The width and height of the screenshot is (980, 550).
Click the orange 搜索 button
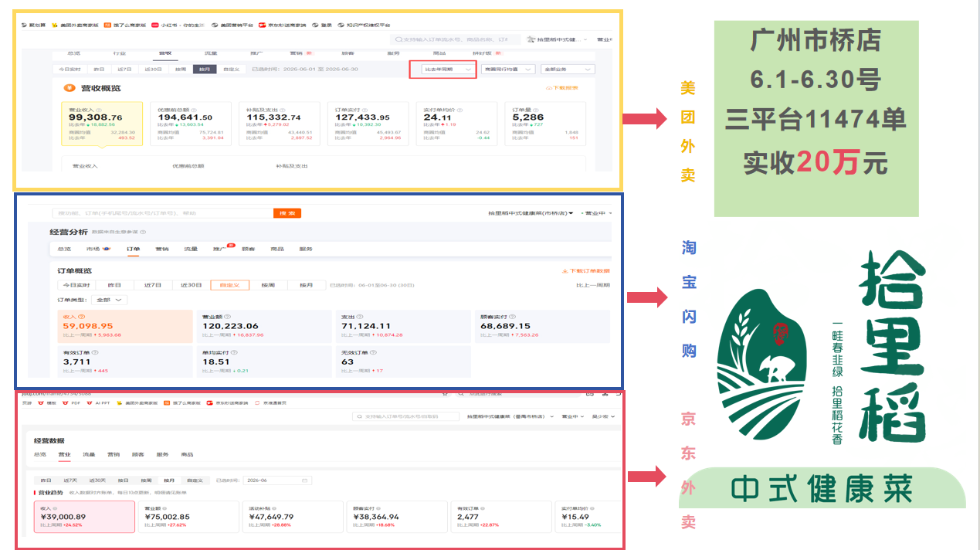[287, 212]
